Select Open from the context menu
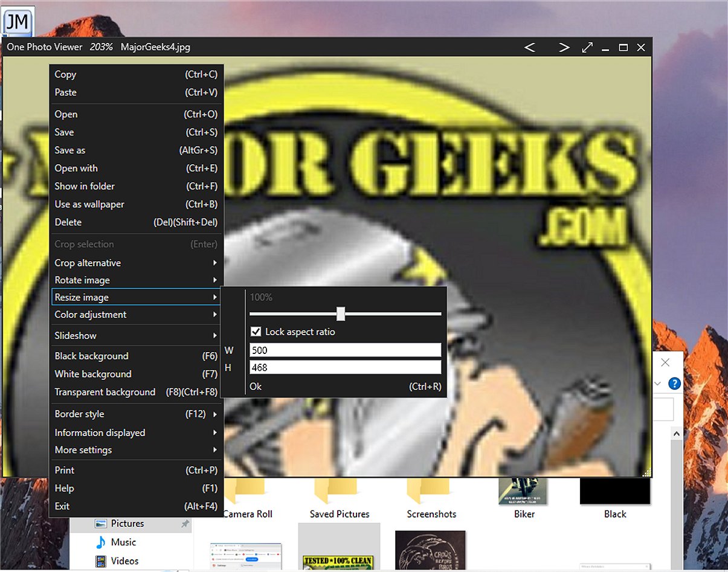Viewport: 728px width, 572px height. coord(136,114)
